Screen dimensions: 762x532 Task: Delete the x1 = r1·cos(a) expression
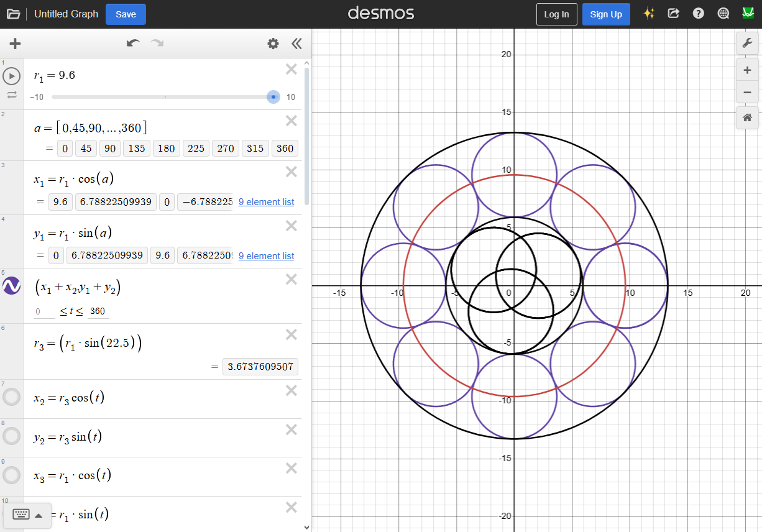(291, 172)
